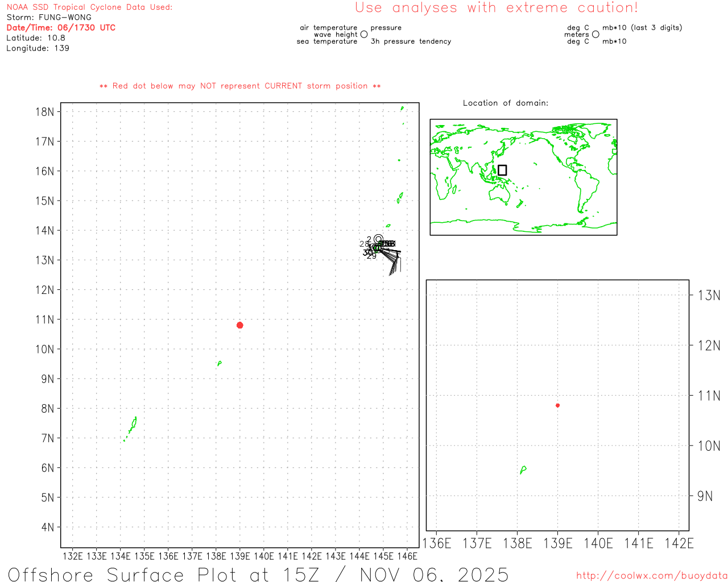Click the black domain box on the world map
728x582 pixels.
coord(502,170)
